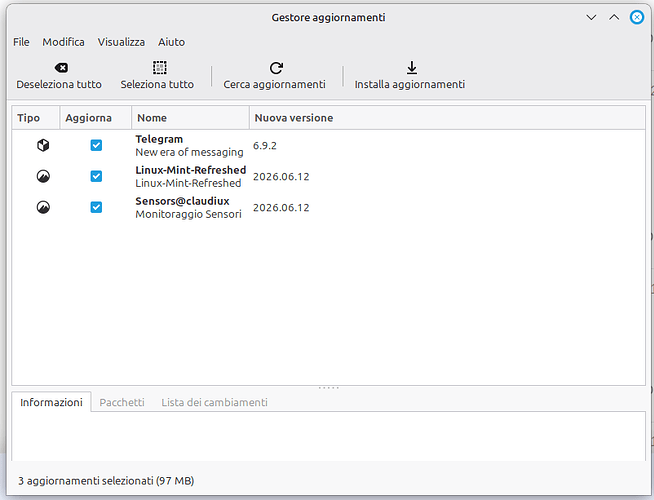
Task: Select the Telegram update name
Action: click(159, 139)
